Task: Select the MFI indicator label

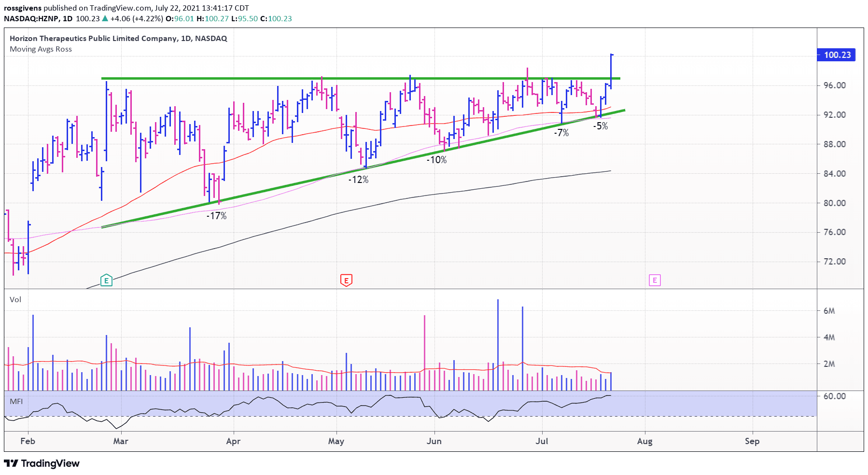Action: click(x=16, y=402)
